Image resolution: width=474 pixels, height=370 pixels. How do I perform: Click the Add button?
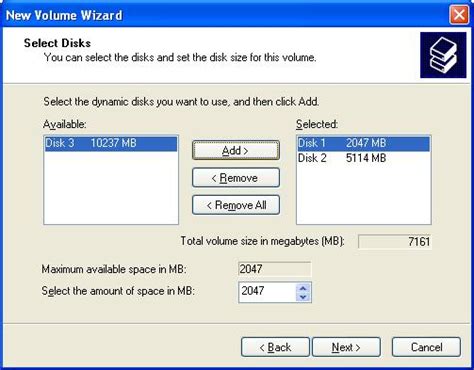(x=236, y=151)
